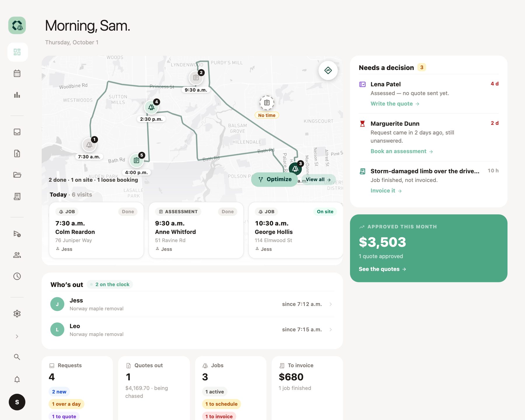Click Invoice it link

point(386,191)
